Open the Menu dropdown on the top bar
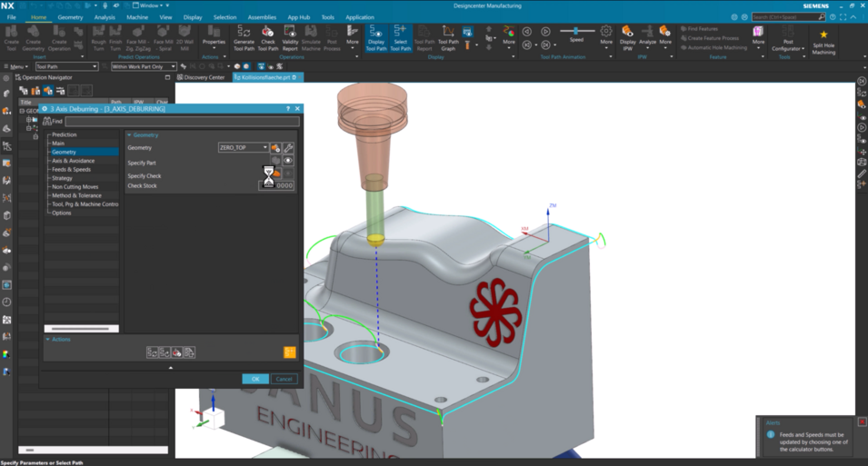Viewport: 868px width, 466px height. coord(16,66)
